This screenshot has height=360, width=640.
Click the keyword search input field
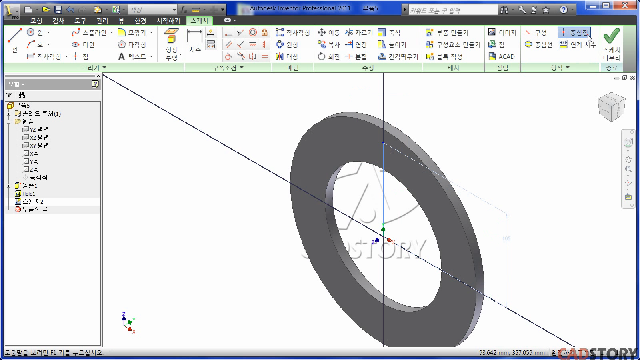click(453, 10)
